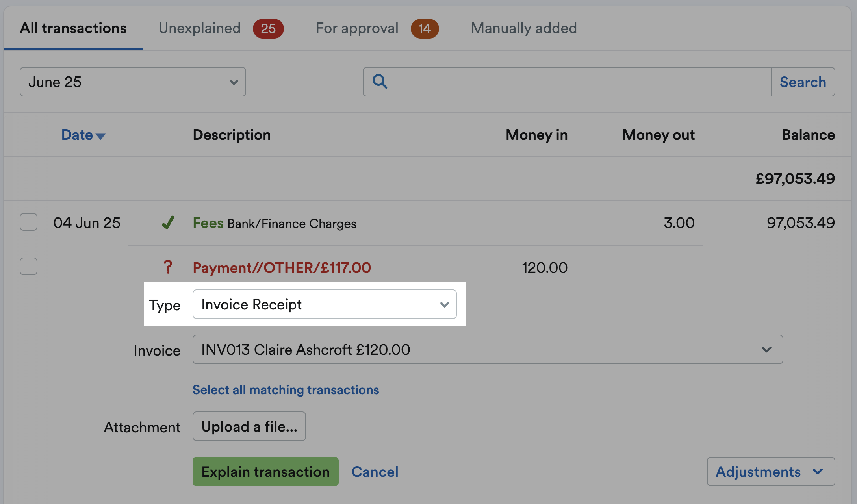Click the Payment//OTHER/£117.00 description
857x504 pixels.
tap(282, 268)
